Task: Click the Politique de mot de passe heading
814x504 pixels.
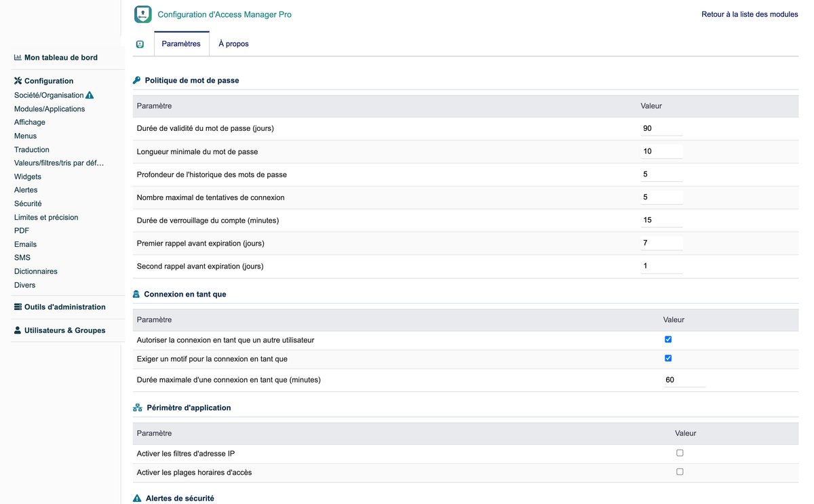Action: [x=192, y=80]
